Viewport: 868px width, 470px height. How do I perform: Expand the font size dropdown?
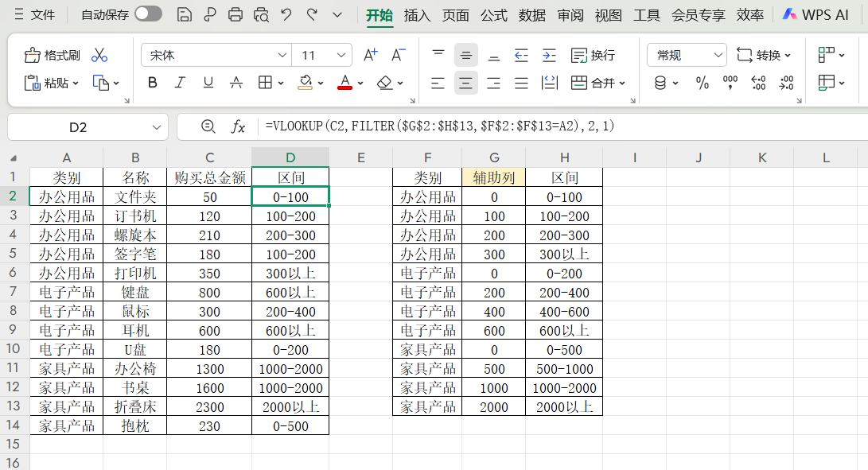point(342,55)
